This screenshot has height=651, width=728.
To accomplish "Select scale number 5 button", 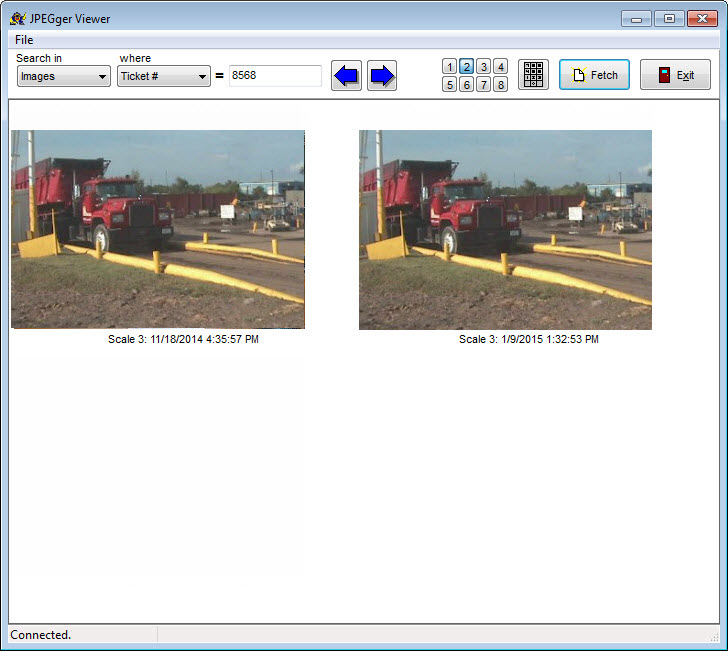I will (x=449, y=85).
